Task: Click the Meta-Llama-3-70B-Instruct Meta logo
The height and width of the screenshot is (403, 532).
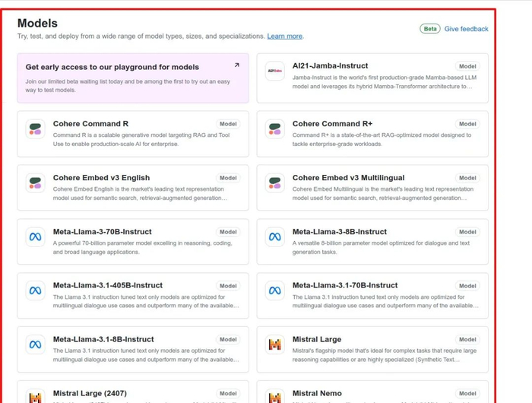Action: tap(35, 237)
